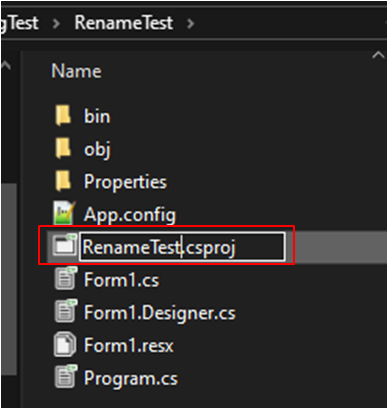This screenshot has height=409, width=388.
Task: Click the navigation pane scroll up arrow
Action: (6, 65)
